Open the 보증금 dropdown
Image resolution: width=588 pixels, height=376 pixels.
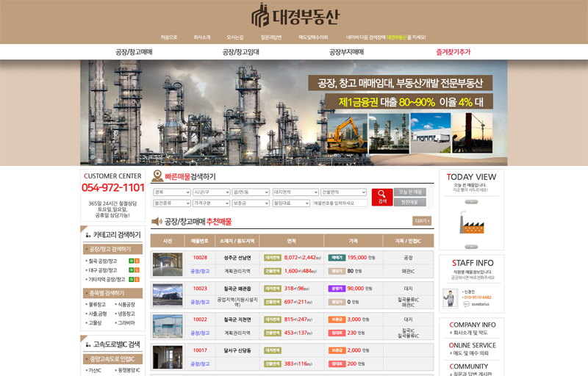click(x=251, y=203)
